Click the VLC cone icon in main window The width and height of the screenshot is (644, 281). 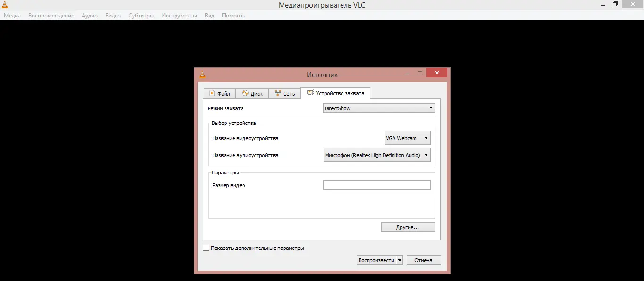pyautogui.click(x=5, y=5)
